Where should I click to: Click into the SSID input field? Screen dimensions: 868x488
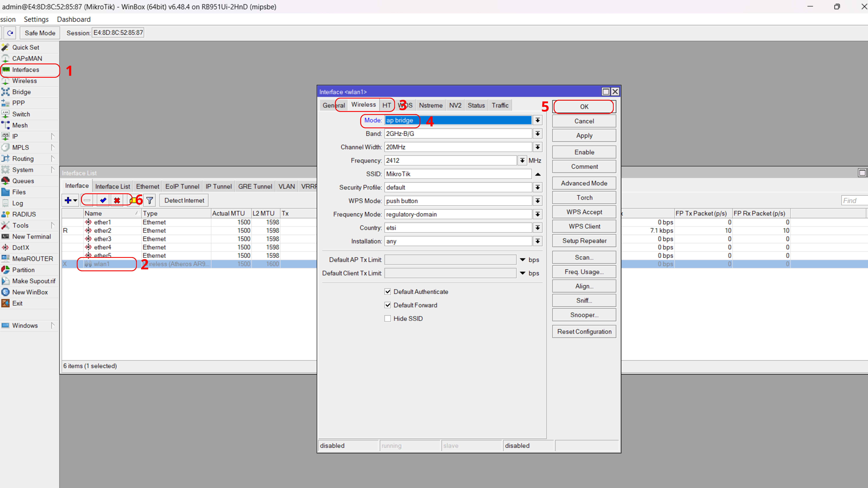458,174
